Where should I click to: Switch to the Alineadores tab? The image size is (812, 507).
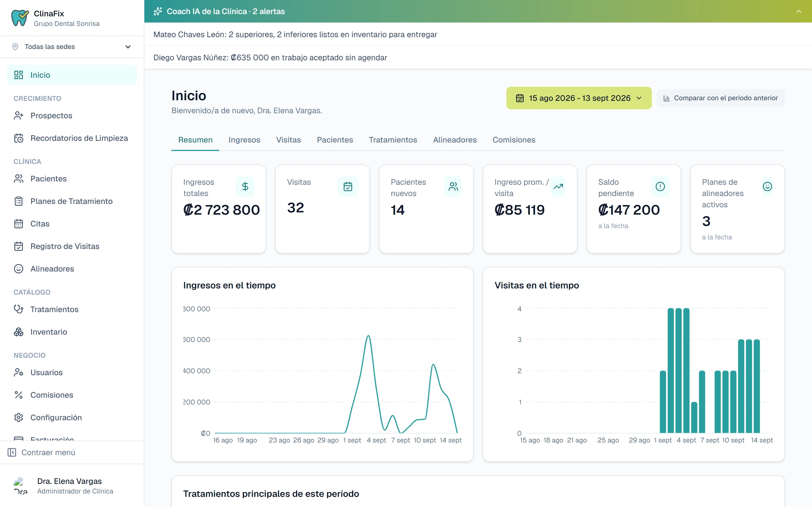[455, 140]
